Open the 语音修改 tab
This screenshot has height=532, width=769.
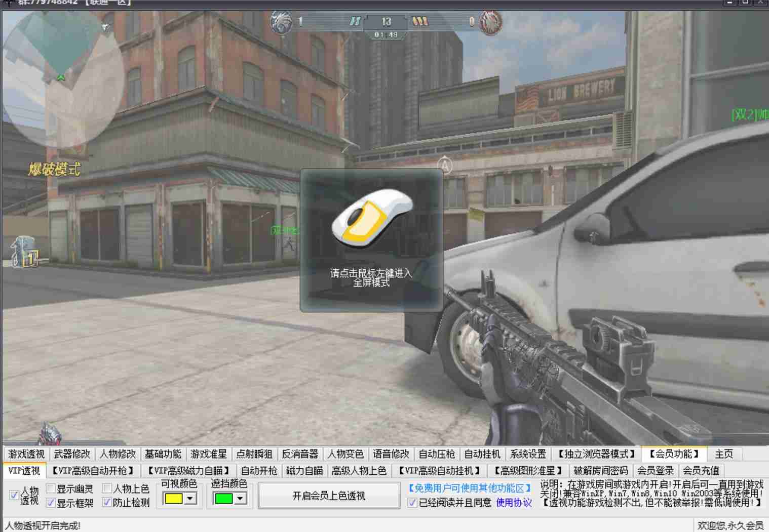[x=391, y=454]
